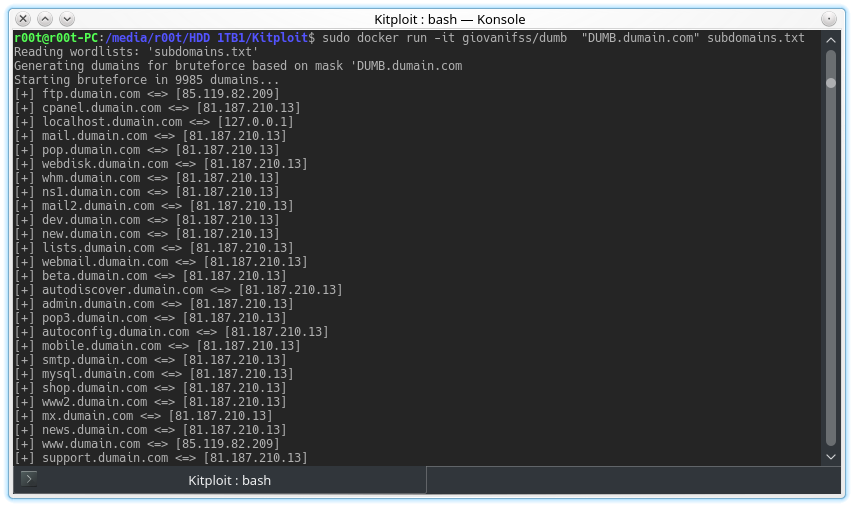The width and height of the screenshot is (854, 507).
Task: Click the localhost.dumain.com result line
Action: [154, 122]
